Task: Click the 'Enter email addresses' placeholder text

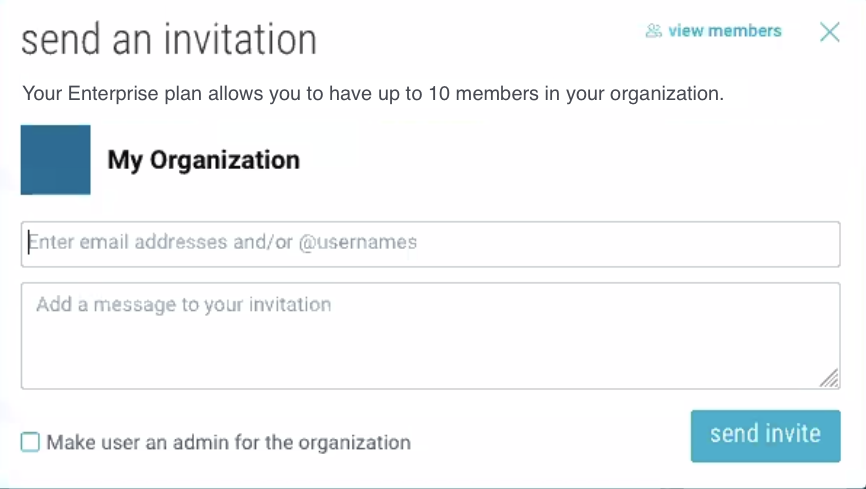Action: (223, 242)
